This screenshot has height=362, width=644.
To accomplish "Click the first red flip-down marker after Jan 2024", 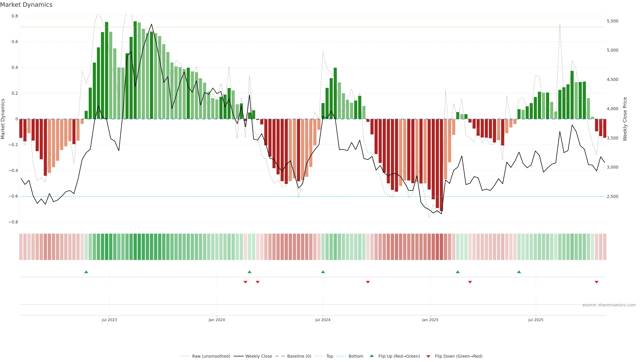I will (x=246, y=282).
